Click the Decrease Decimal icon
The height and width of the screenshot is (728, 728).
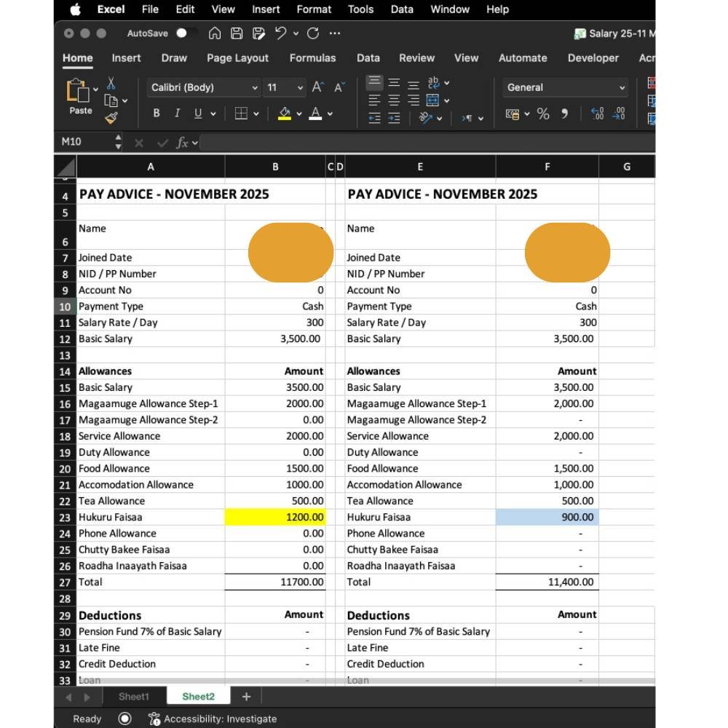(618, 114)
